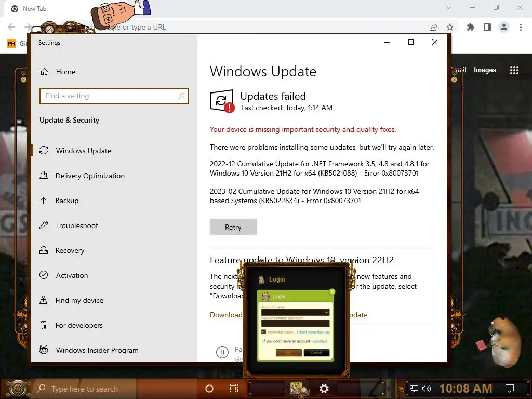
Task: Click the Troubleshoot wrench sidebar icon
Action: tap(44, 225)
